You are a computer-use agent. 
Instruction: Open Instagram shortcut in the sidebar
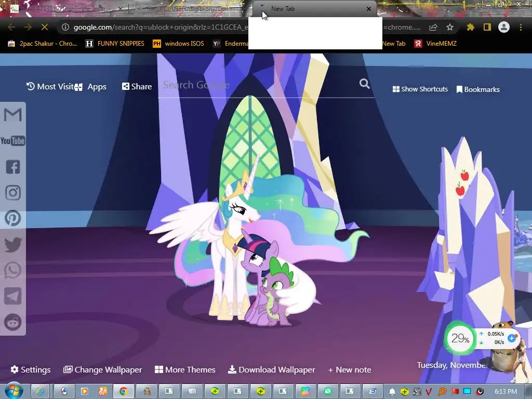pyautogui.click(x=13, y=193)
